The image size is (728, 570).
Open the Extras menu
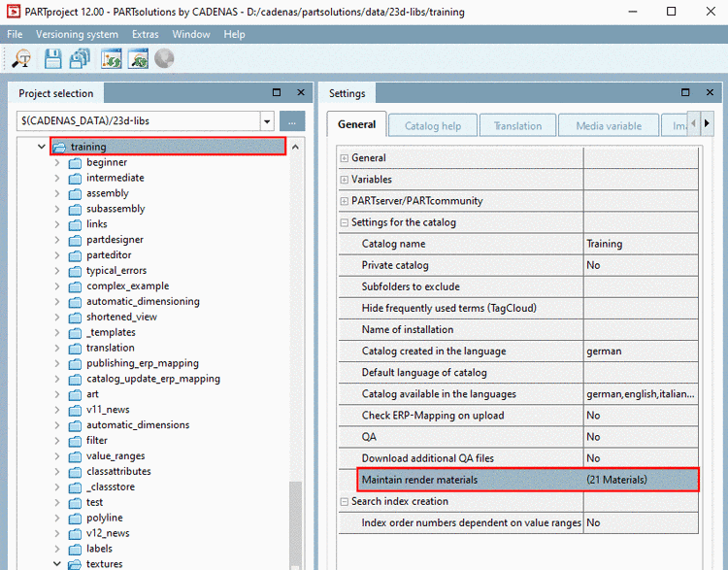tap(146, 34)
